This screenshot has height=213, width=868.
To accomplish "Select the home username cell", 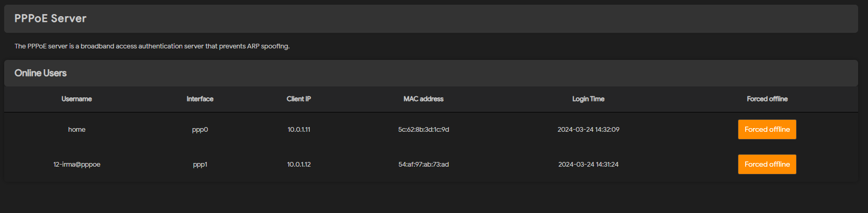I will 77,130.
